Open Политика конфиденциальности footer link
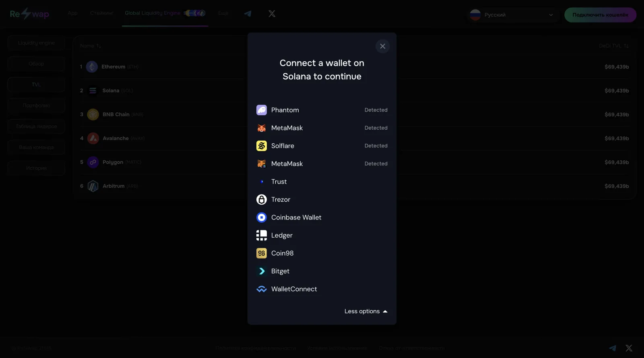Screen dimensions: 644x358 pyautogui.click(x=256, y=348)
